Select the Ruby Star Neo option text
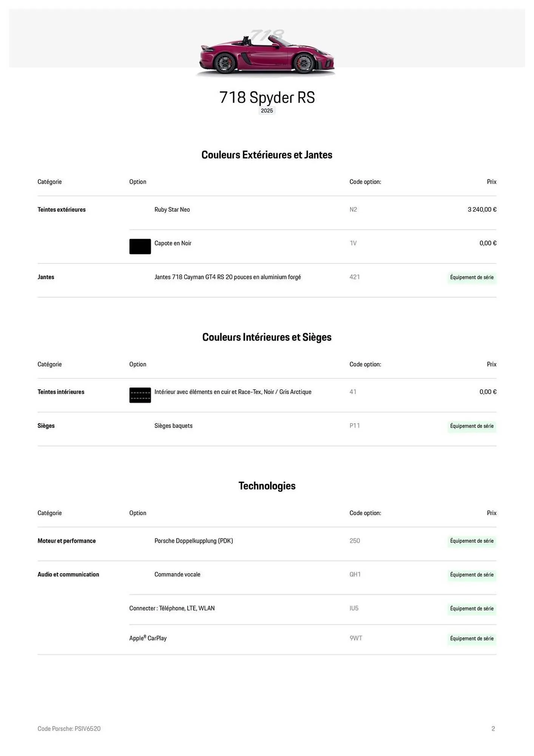 172,209
